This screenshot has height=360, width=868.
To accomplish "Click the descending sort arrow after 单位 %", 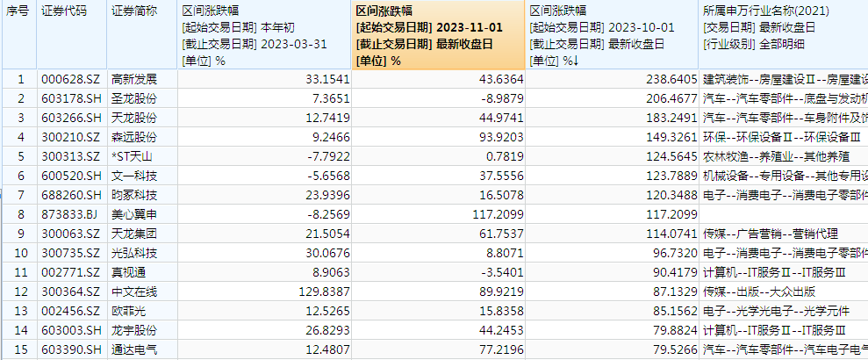I will [576, 61].
